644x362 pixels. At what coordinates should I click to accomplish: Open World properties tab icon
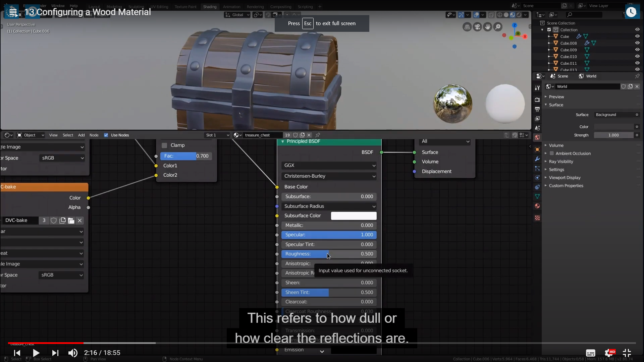pos(537,137)
